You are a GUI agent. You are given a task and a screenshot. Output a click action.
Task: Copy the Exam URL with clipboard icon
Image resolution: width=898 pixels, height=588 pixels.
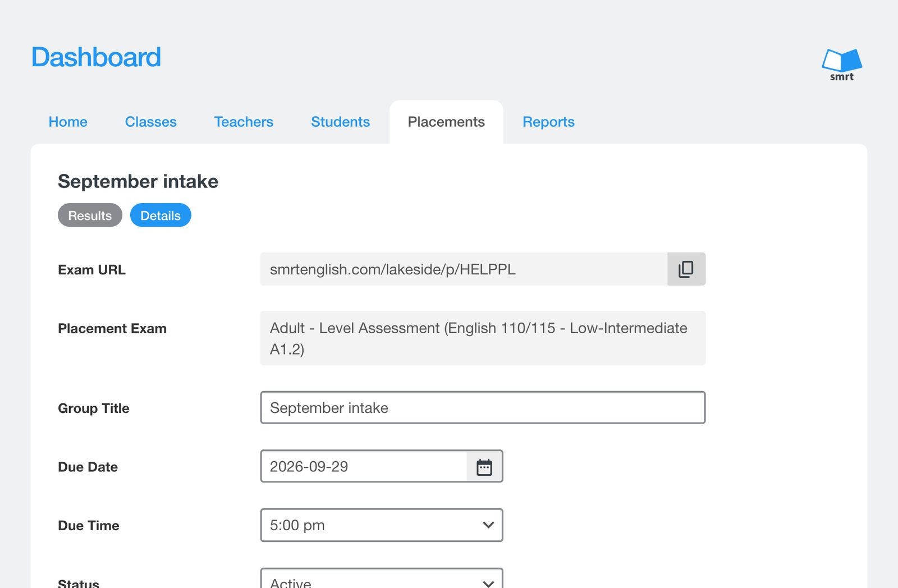pyautogui.click(x=686, y=269)
